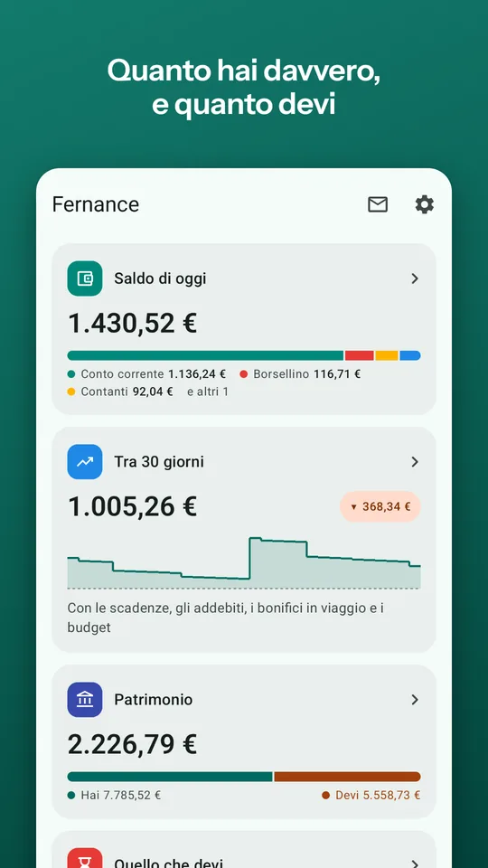Open the Patrimonio title
The height and width of the screenshot is (868, 488).
(x=154, y=700)
